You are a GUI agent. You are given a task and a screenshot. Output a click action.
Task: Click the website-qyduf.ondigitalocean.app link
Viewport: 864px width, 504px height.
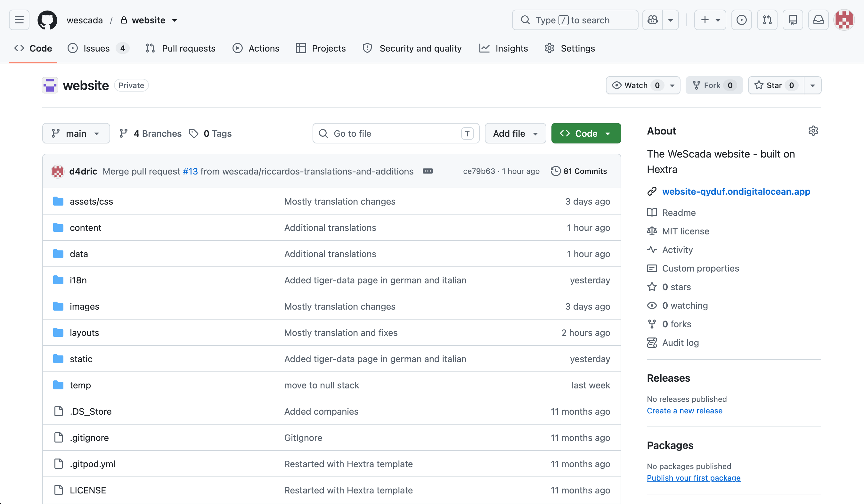coord(736,191)
